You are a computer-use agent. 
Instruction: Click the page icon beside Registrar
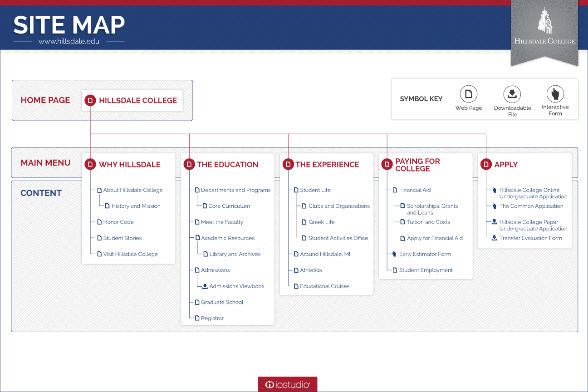[x=197, y=318]
